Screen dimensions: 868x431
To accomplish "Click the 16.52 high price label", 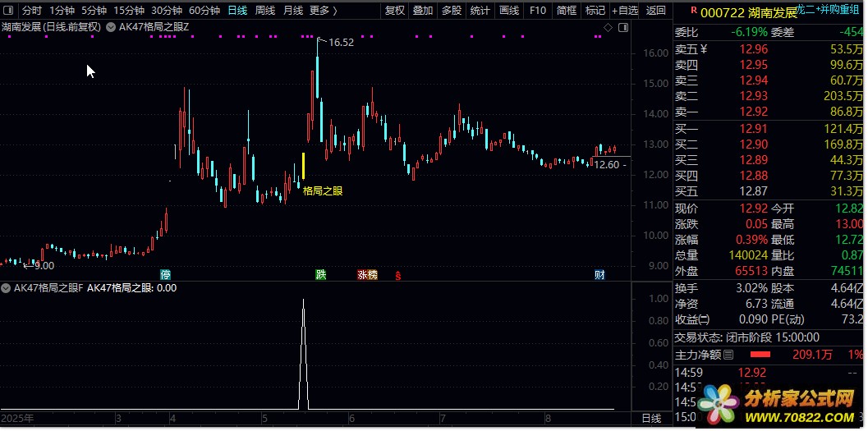I will pyautogui.click(x=341, y=42).
